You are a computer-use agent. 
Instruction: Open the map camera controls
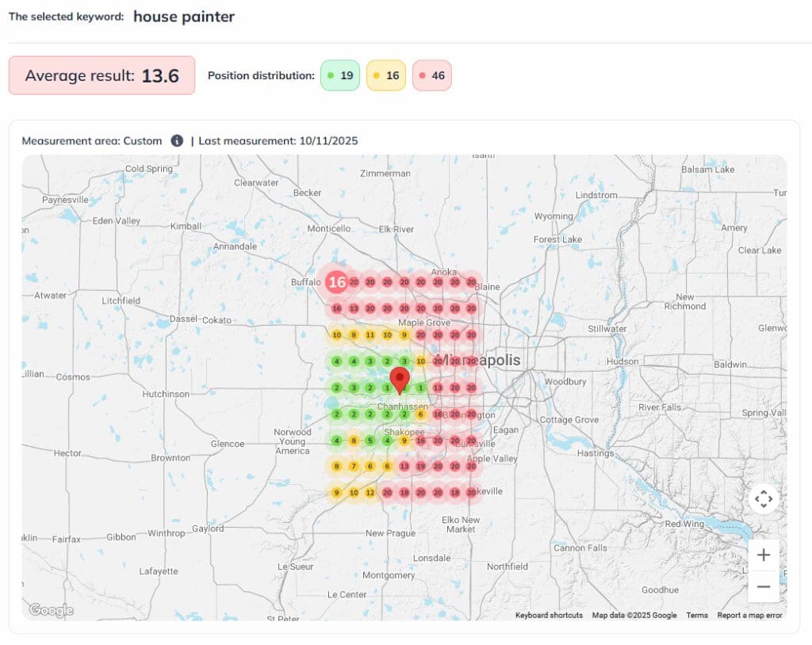(x=764, y=499)
